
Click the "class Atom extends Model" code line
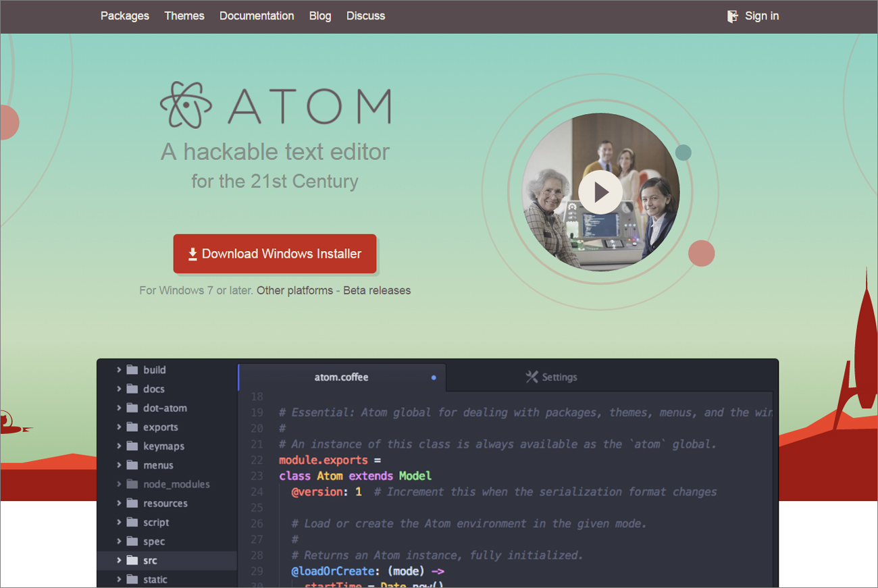355,476
